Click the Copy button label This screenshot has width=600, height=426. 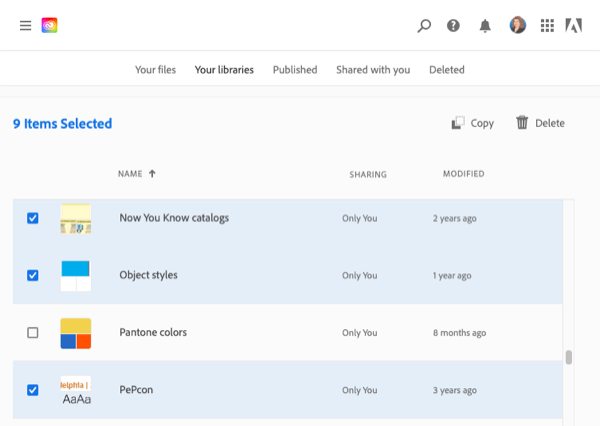482,123
